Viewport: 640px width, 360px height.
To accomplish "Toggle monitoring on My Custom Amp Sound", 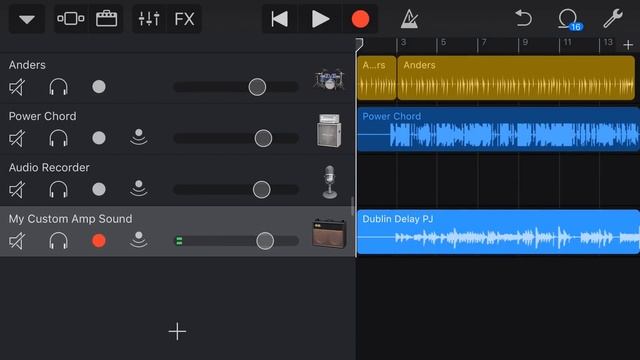I will click(x=139, y=240).
